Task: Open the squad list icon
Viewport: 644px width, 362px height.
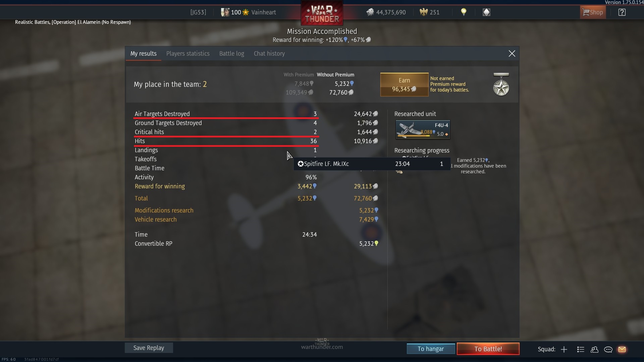Action: 581,349
